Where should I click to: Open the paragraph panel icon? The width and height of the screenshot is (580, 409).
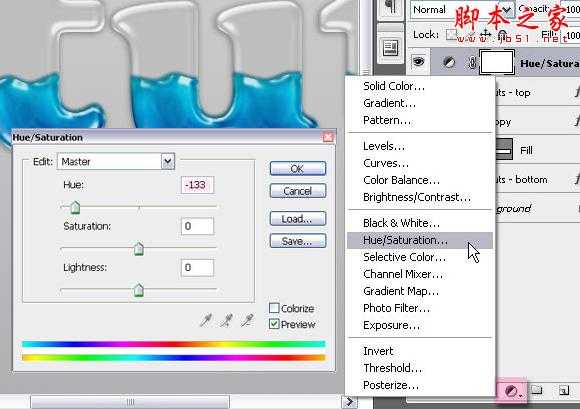click(391, 8)
